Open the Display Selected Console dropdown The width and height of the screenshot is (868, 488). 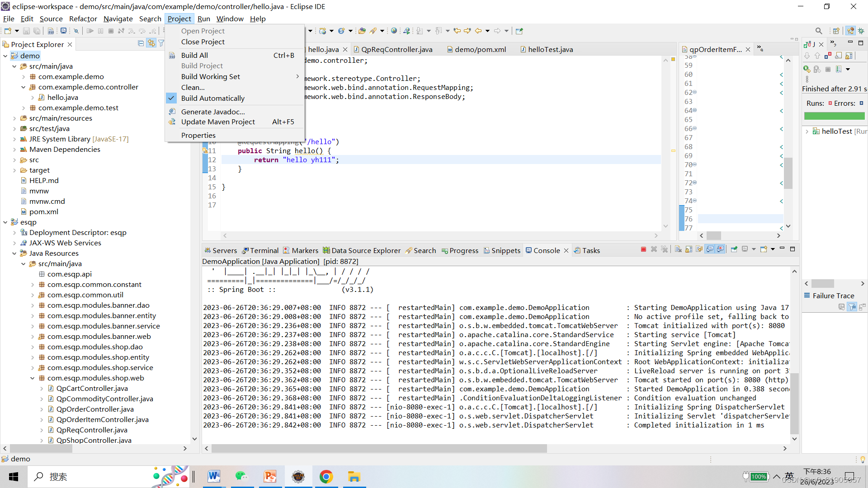click(x=754, y=249)
